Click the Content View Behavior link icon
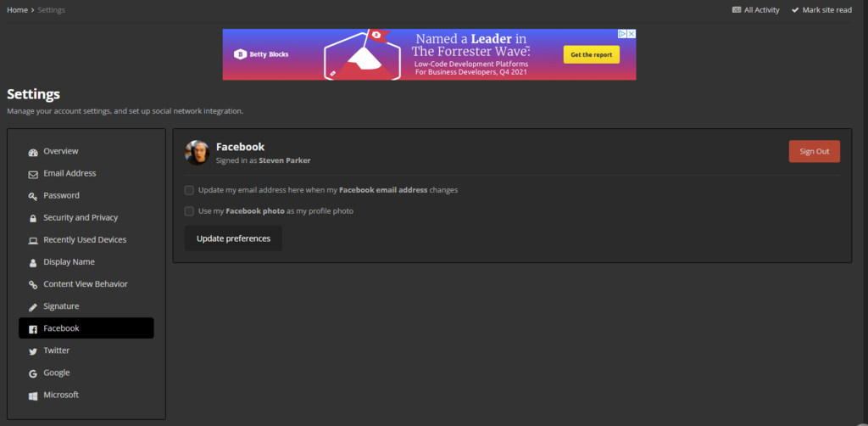The height and width of the screenshot is (426, 868). click(x=33, y=285)
